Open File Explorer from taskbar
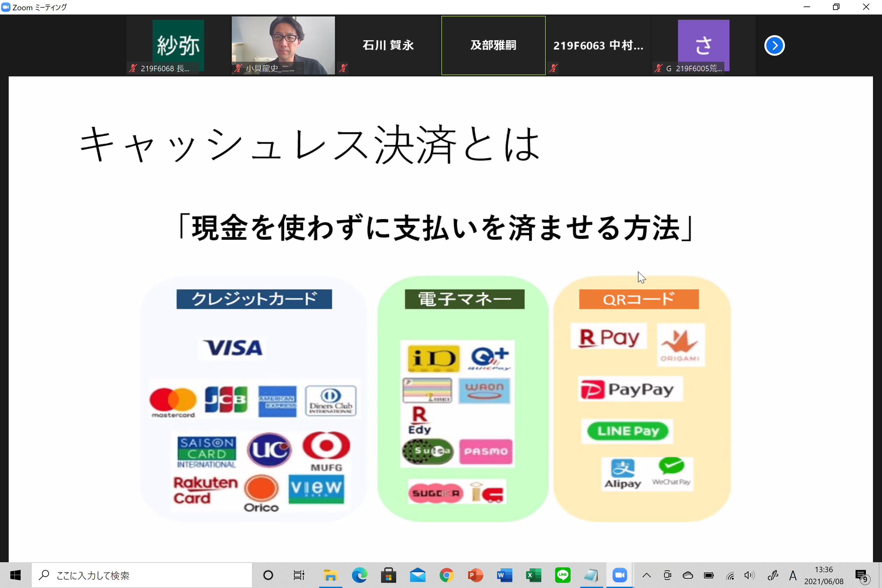This screenshot has width=882, height=588. pyautogui.click(x=330, y=575)
